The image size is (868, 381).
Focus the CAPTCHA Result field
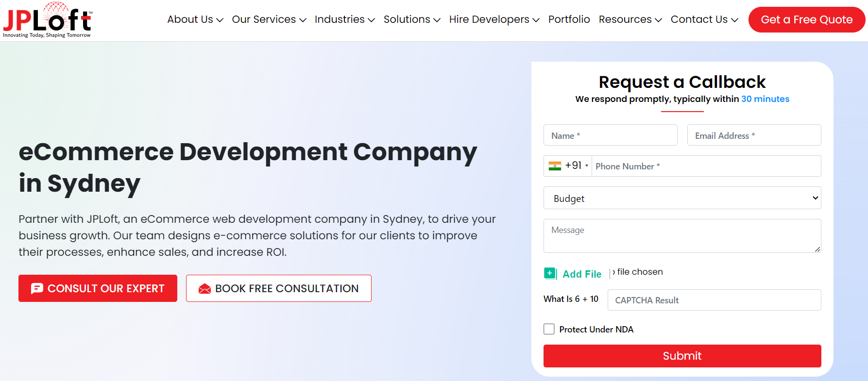tap(714, 300)
